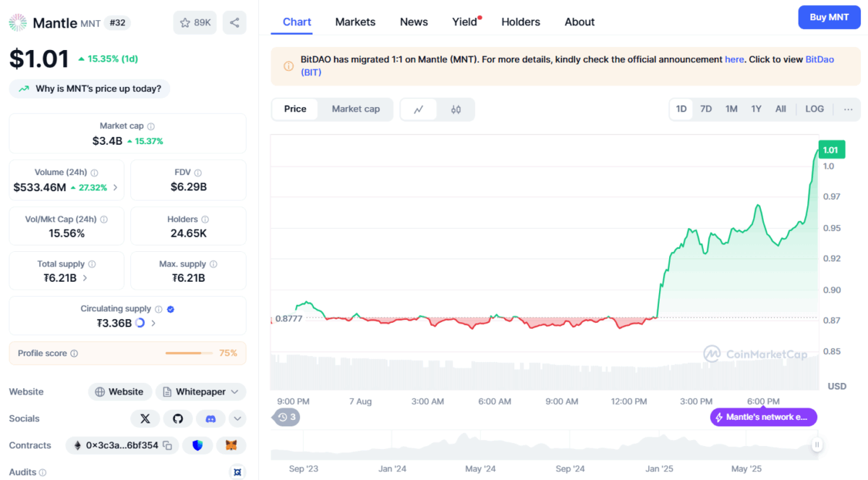Follow the "here" announcement link
The height and width of the screenshot is (480, 868).
point(734,59)
